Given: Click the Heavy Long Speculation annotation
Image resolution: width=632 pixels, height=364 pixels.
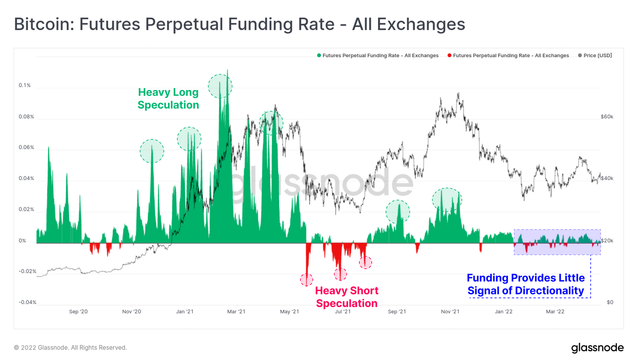Looking at the screenshot, I should pos(168,99).
